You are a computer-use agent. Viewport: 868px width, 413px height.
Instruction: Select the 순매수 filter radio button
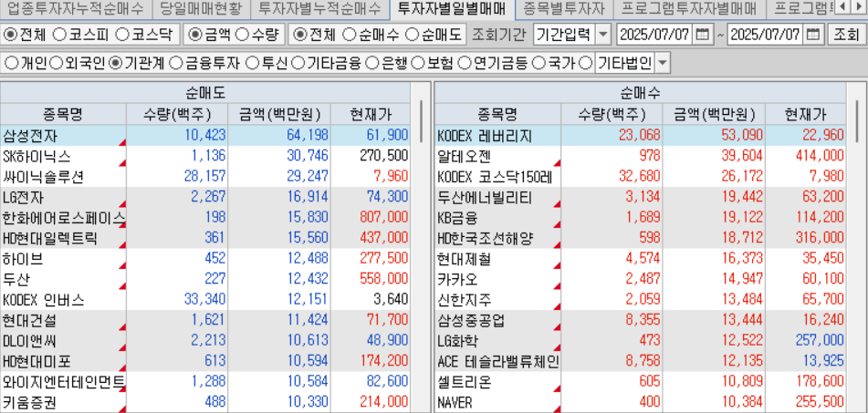pos(349,35)
